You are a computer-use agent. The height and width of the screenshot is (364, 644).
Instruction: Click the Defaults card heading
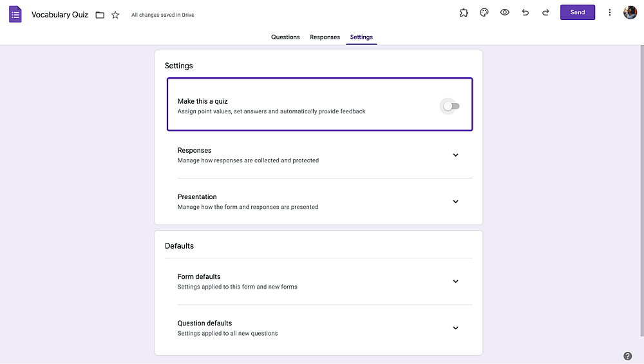pyautogui.click(x=179, y=245)
